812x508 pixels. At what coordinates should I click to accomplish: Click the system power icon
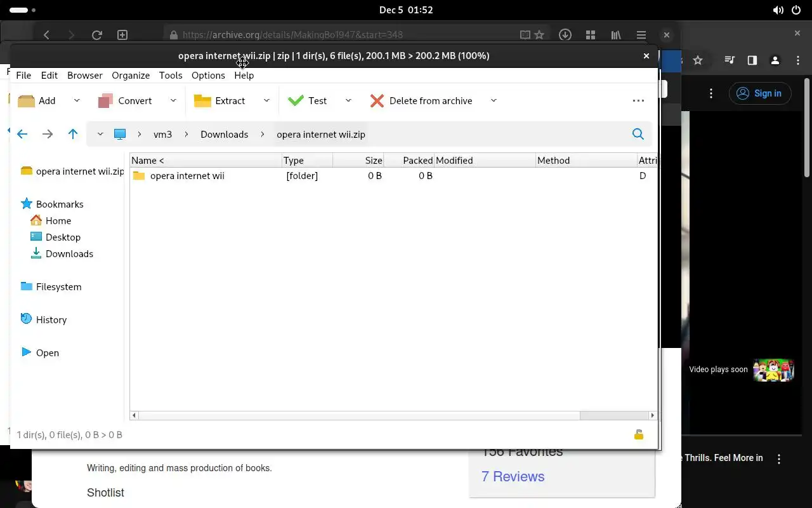(797, 10)
